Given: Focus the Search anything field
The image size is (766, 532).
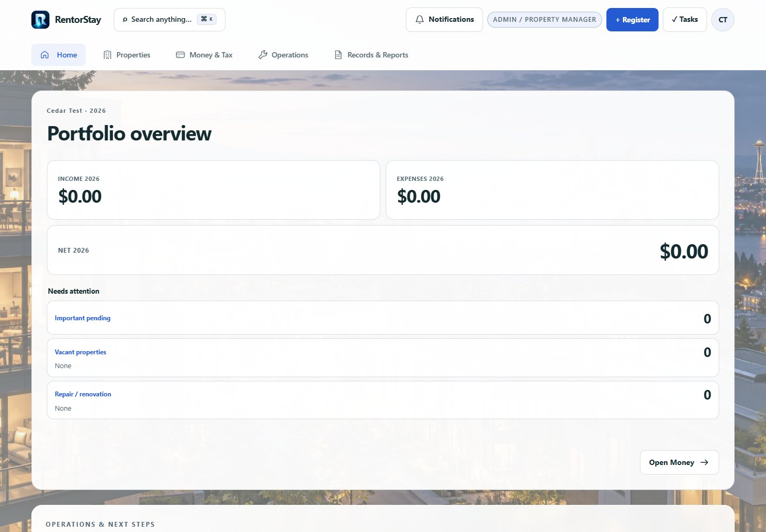Looking at the screenshot, I should tap(170, 20).
